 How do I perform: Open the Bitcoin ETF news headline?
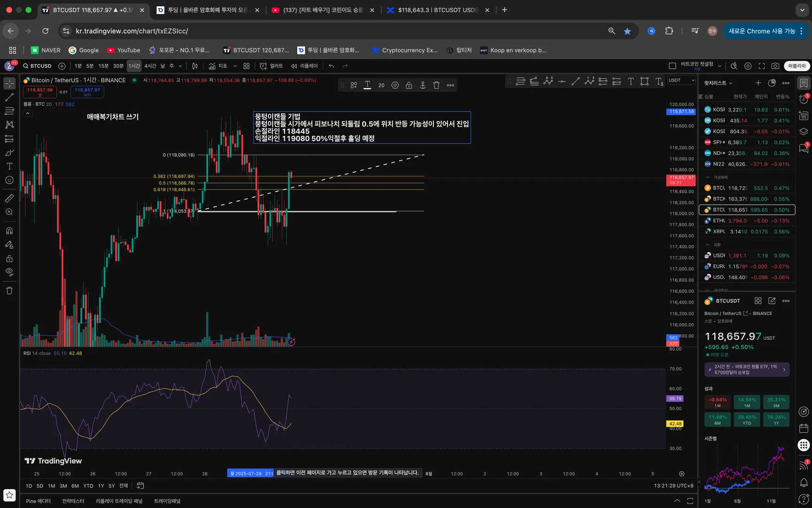click(747, 369)
